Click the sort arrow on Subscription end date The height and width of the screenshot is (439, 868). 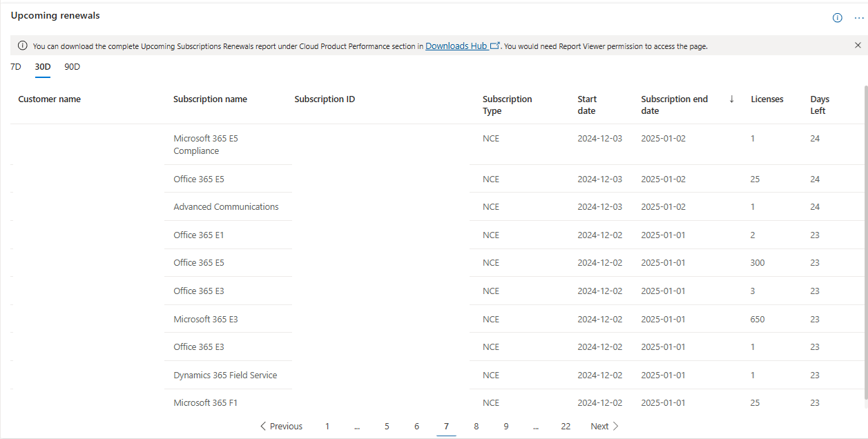coord(731,99)
